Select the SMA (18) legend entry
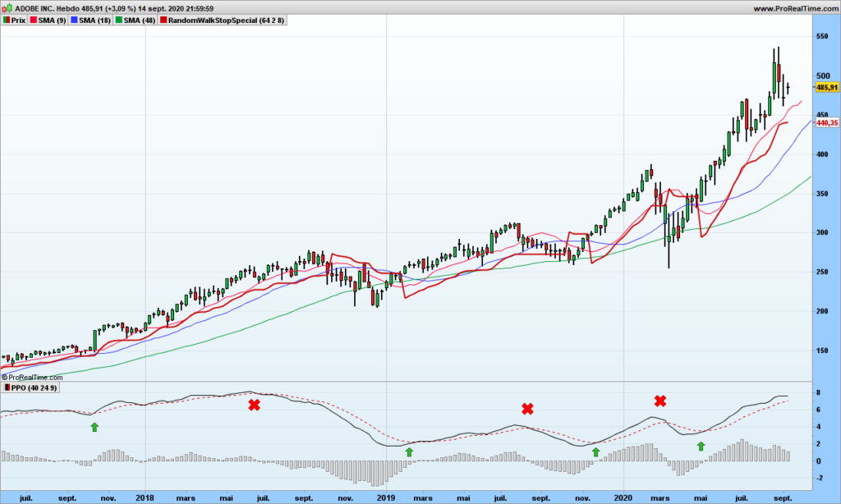841x504 pixels. 90,21
